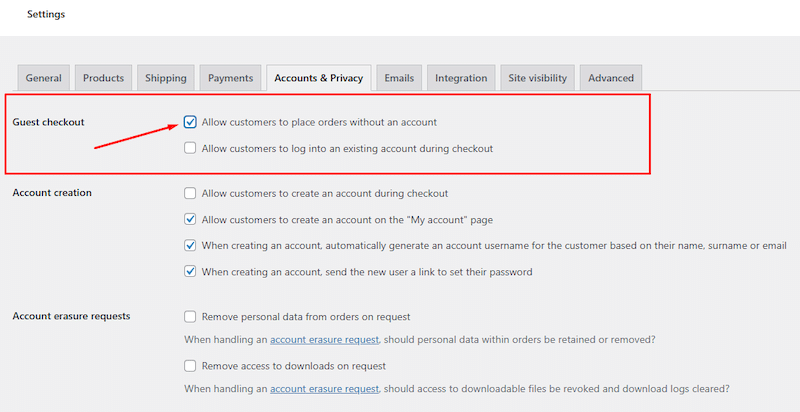The width and height of the screenshot is (800, 412).
Task: Switch to the Products tab
Action: coord(103,78)
